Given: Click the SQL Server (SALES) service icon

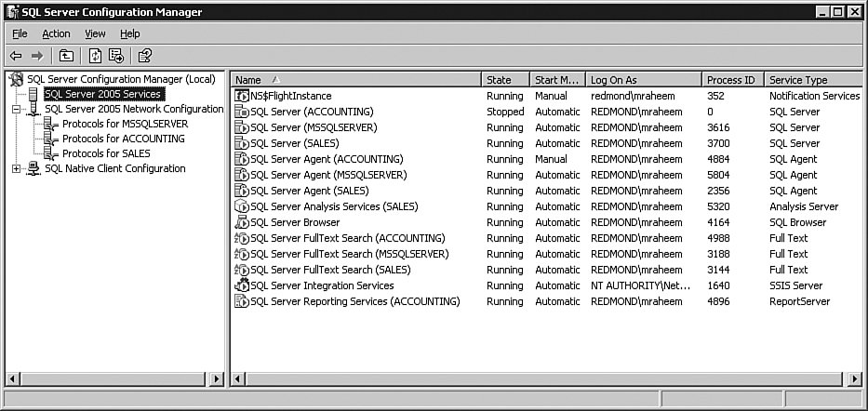Looking at the screenshot, I should [x=242, y=143].
